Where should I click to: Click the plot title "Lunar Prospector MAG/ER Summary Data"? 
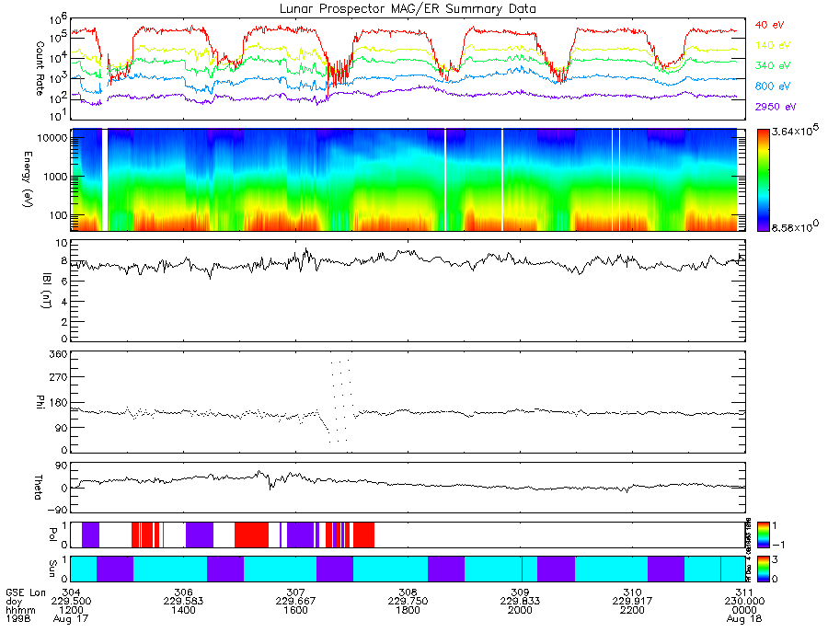coord(408,9)
